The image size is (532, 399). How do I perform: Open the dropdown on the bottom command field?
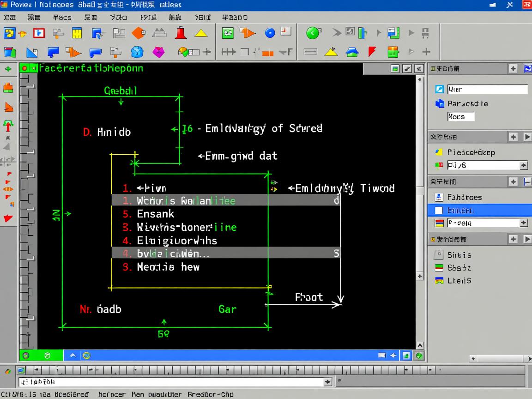[328, 382]
